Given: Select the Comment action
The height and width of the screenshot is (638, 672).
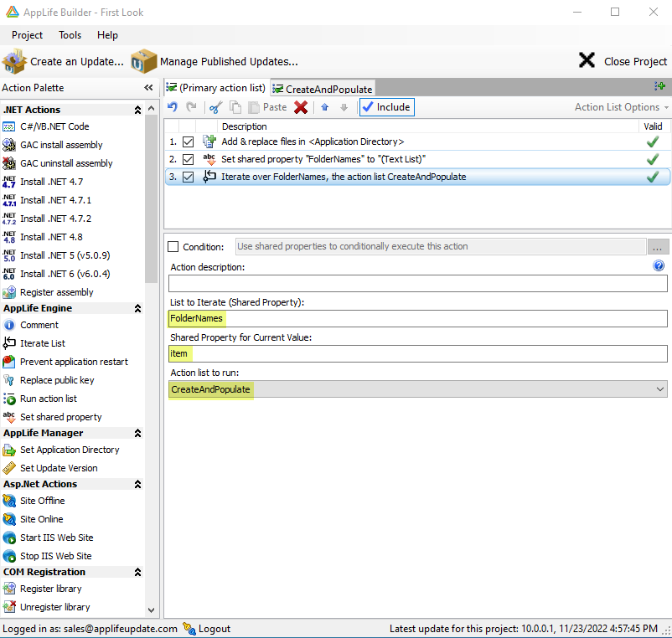Looking at the screenshot, I should [30, 325].
